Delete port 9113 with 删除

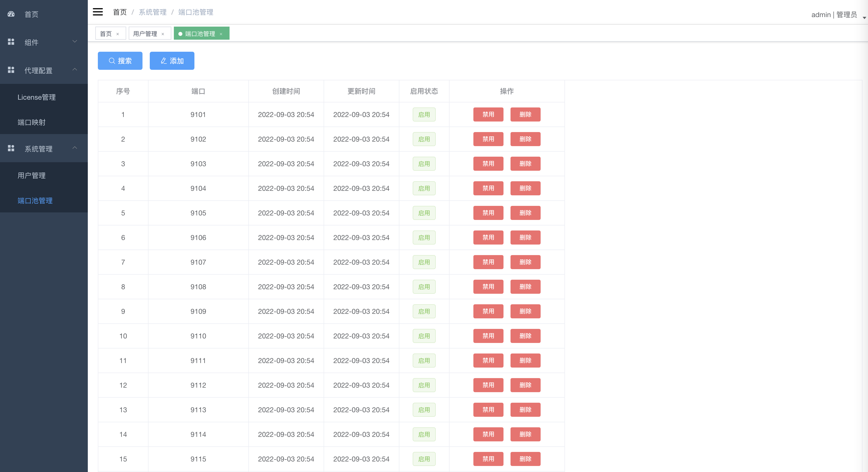click(525, 410)
